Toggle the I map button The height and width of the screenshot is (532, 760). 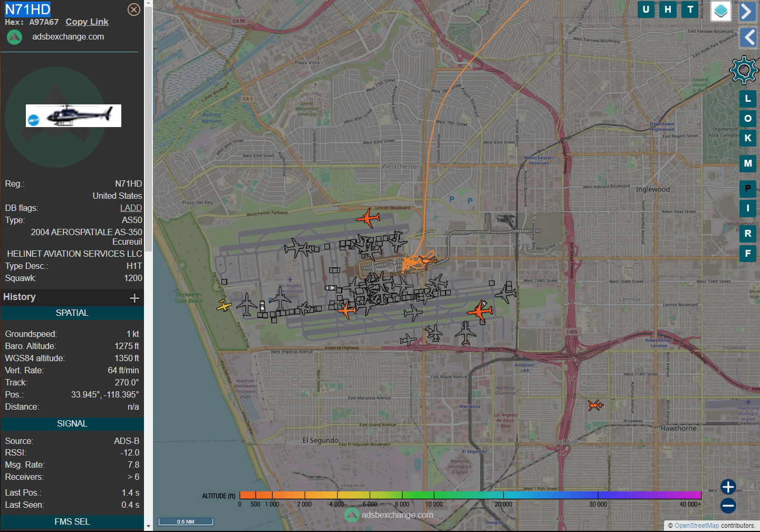pos(748,208)
